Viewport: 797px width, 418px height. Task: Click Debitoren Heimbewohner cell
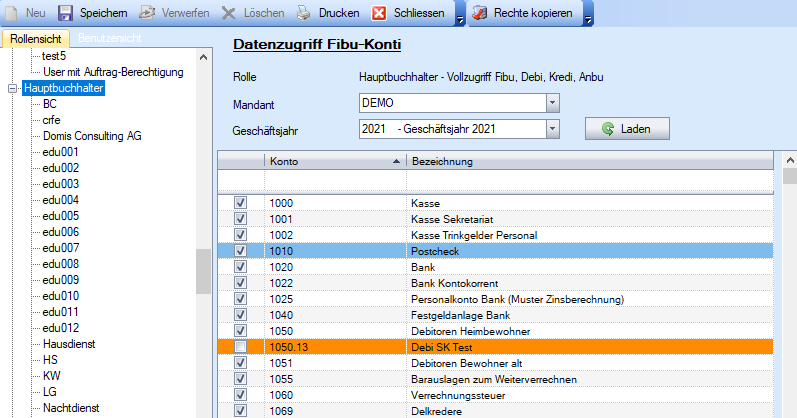590,331
